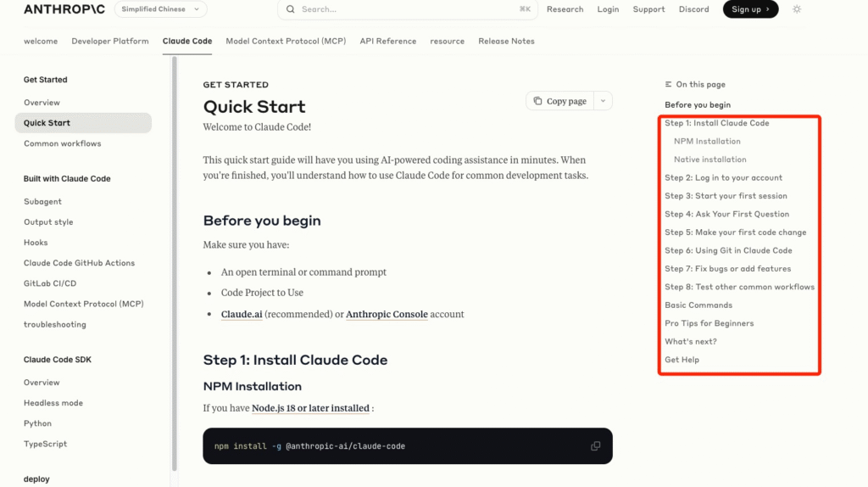Open the Node.js 18 or later link
Screen dimensions: 868x487
click(x=310, y=408)
